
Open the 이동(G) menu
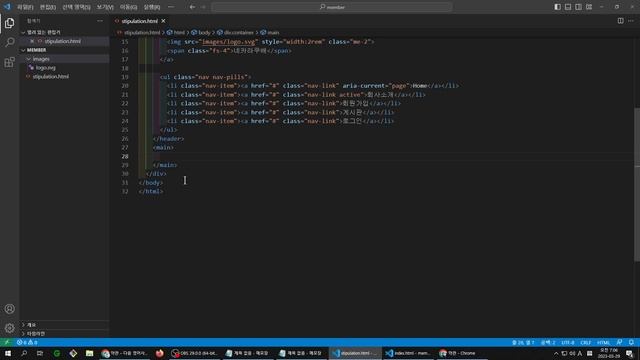pos(129,7)
